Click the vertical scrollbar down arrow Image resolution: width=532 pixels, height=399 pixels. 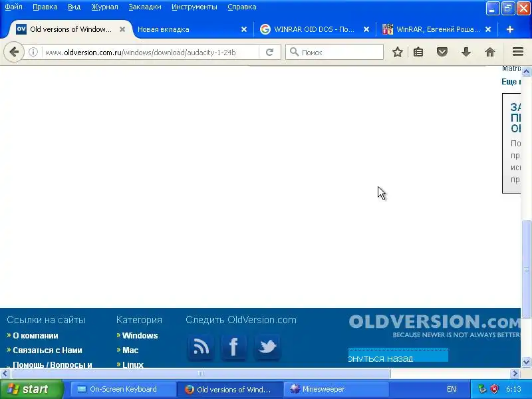pos(526,362)
